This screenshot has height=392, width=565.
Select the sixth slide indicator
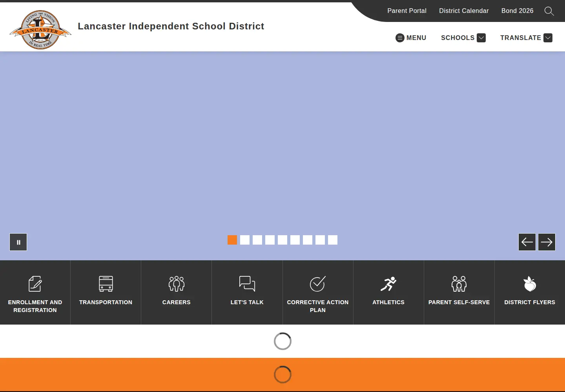click(x=295, y=240)
